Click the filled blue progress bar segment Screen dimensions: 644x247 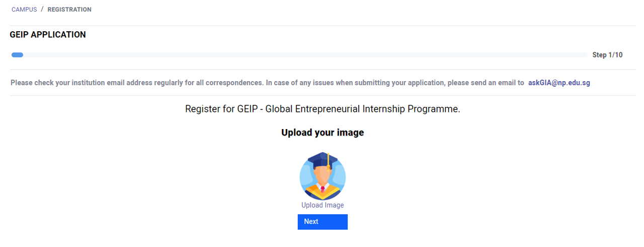[17, 54]
